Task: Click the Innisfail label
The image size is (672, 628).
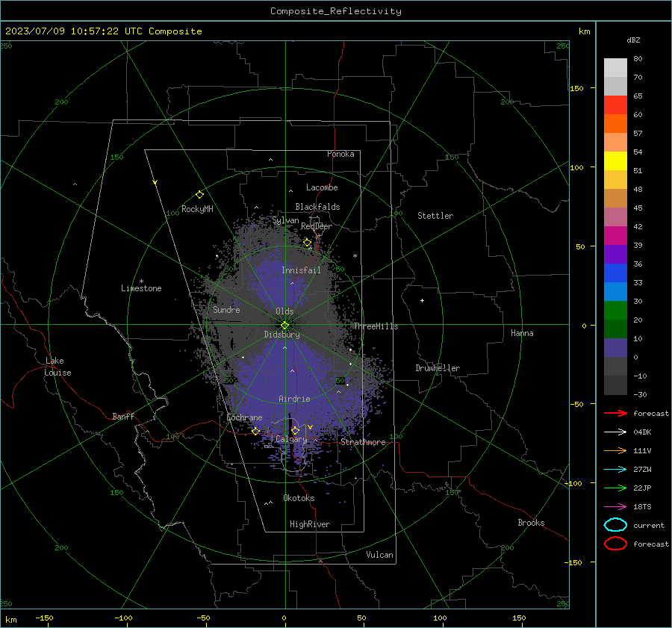Action: click(301, 270)
